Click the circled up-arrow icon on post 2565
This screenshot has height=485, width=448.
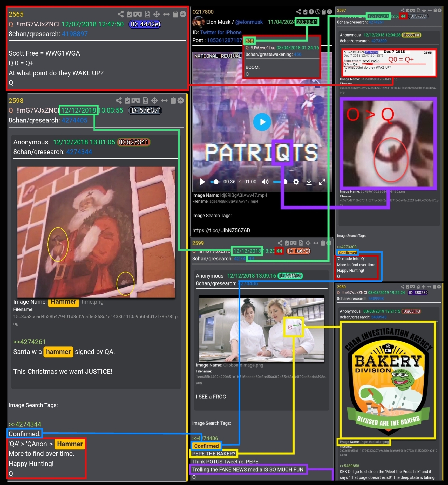pyautogui.click(x=183, y=14)
